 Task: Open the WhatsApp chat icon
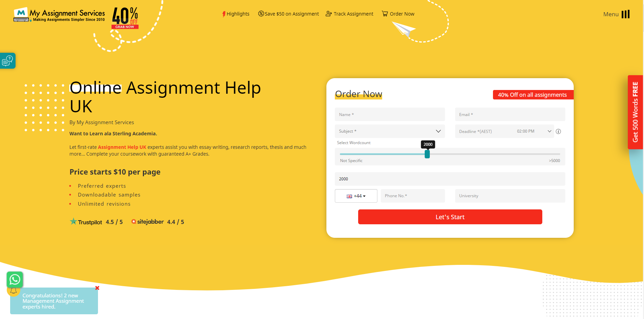[x=15, y=280]
